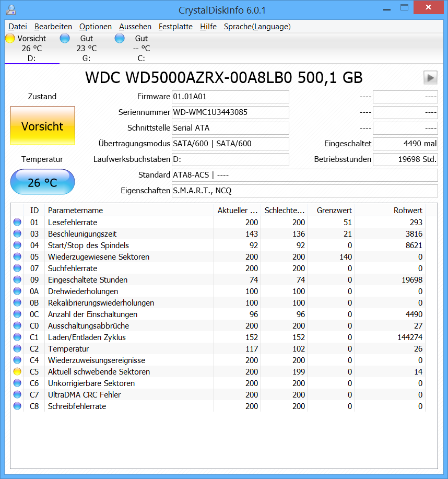Click the Übertragungsmodus SATA/600 field
Image resolution: width=448 pixels, height=479 pixels.
click(230, 144)
